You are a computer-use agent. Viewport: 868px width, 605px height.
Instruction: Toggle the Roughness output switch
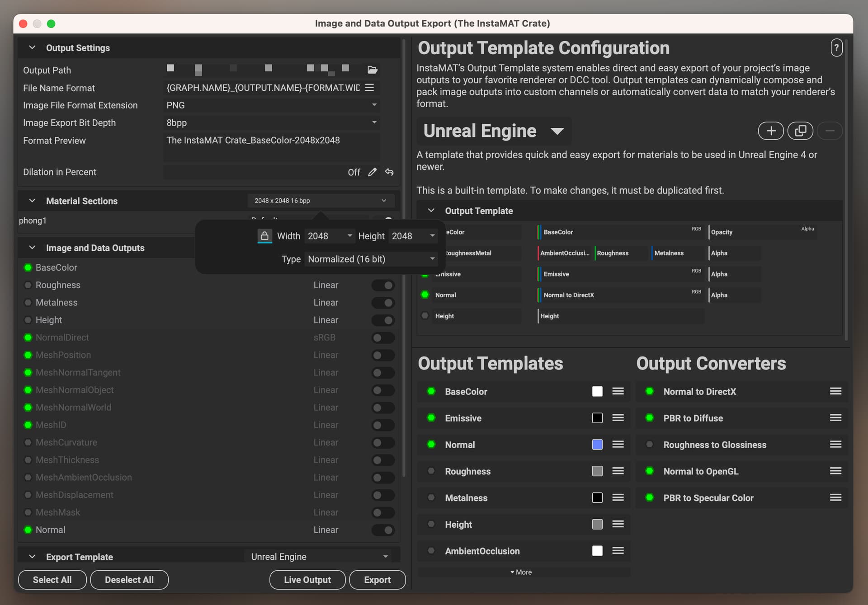(x=383, y=285)
